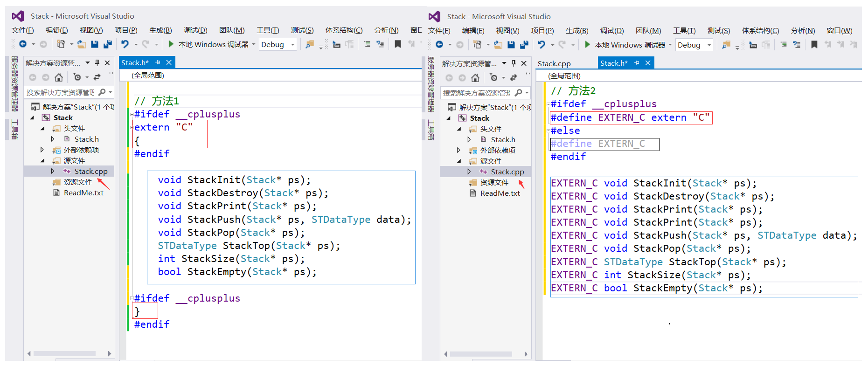Toggle bookmark icon in left window toolbar
This screenshot has height=365, width=868.
click(398, 44)
